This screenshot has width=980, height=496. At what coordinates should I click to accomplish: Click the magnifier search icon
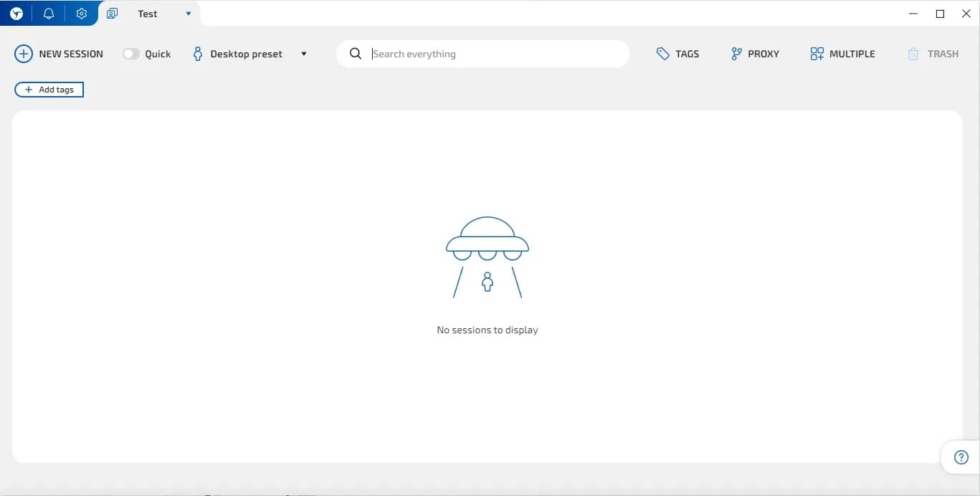point(356,54)
